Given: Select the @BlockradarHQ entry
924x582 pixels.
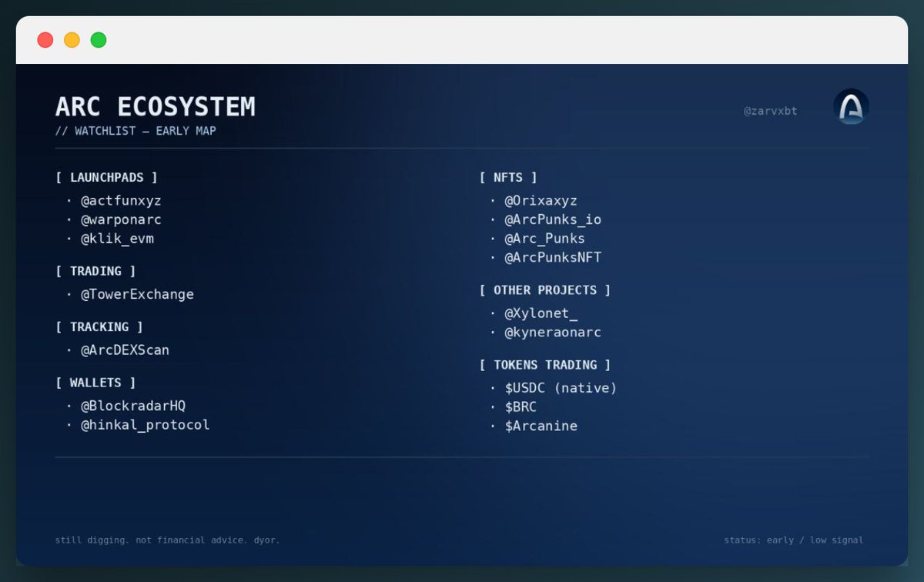Looking at the screenshot, I should point(132,406).
